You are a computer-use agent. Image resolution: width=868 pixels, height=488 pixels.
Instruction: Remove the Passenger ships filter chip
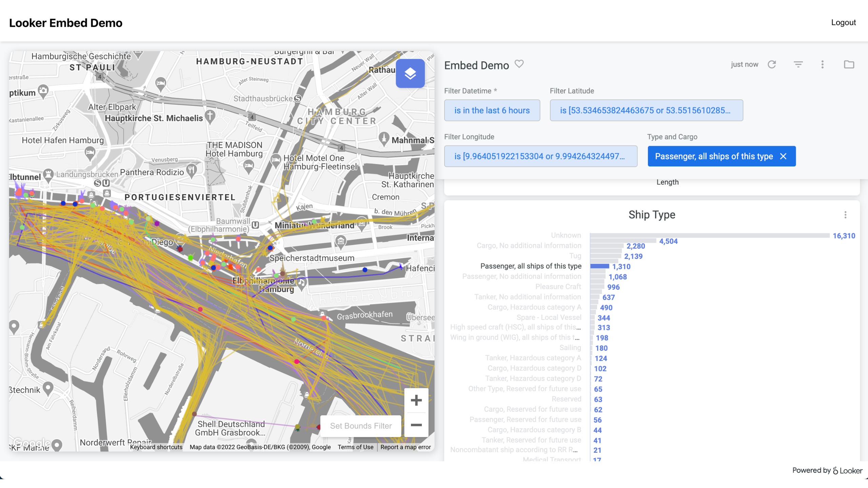tap(784, 156)
